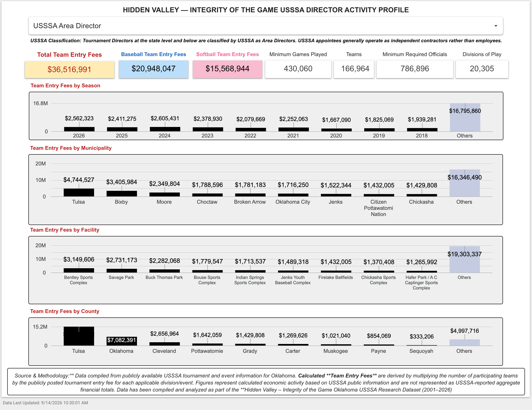Select the 2021 season bar
Viewport: 532px width, 410px height.
point(294,130)
